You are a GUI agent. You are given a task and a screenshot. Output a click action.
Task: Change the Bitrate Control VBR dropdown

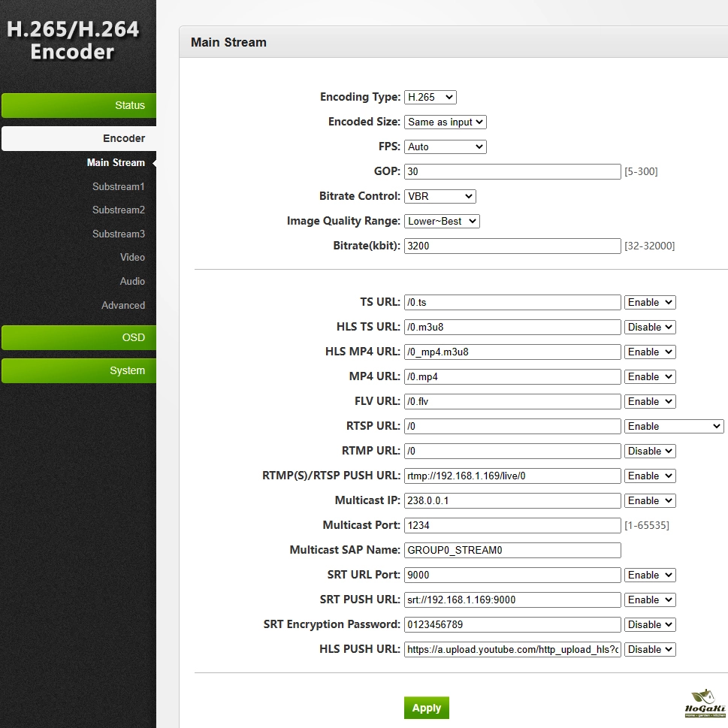click(x=440, y=196)
